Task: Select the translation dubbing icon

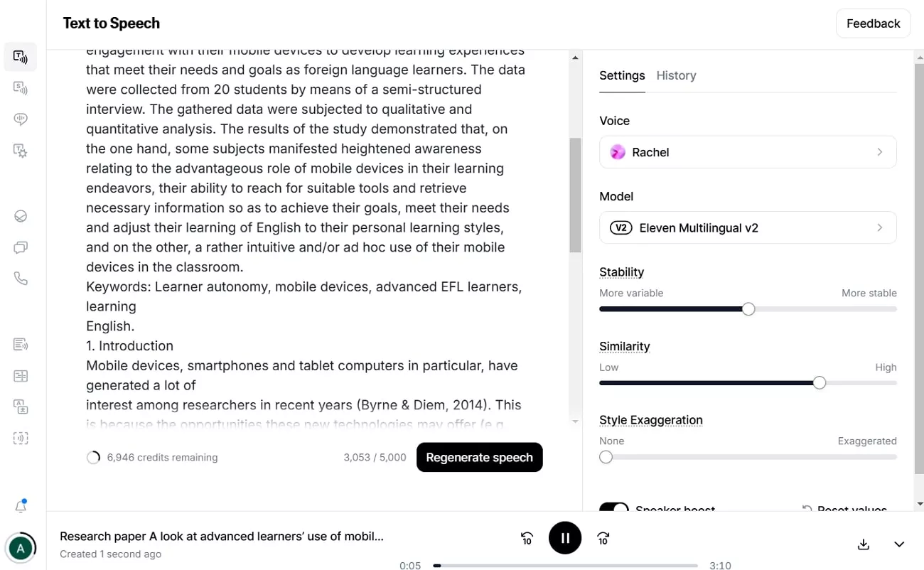Action: pos(21,406)
